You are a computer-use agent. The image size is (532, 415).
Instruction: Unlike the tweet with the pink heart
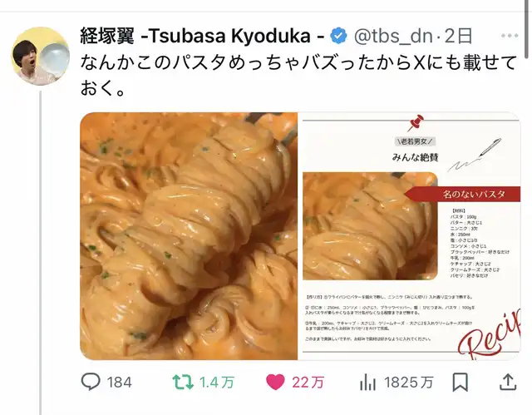coord(275,382)
